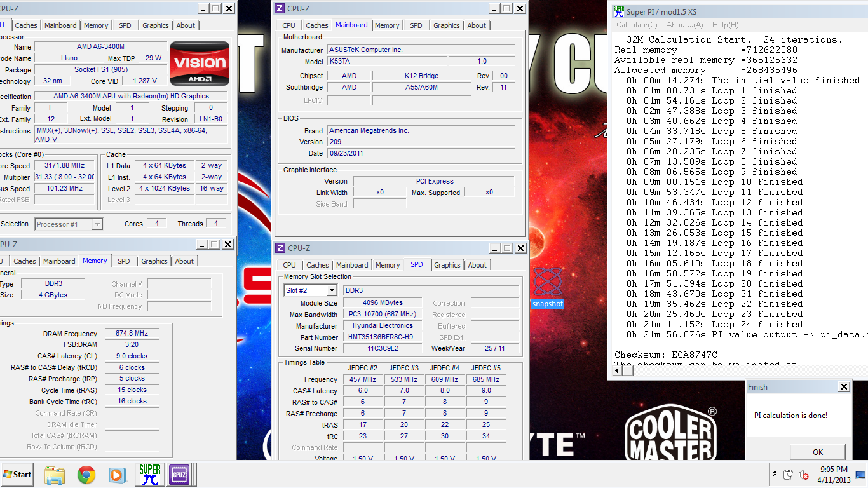
Task: Click the DRAM Frequency 674.8 MHz value
Action: [132, 333]
